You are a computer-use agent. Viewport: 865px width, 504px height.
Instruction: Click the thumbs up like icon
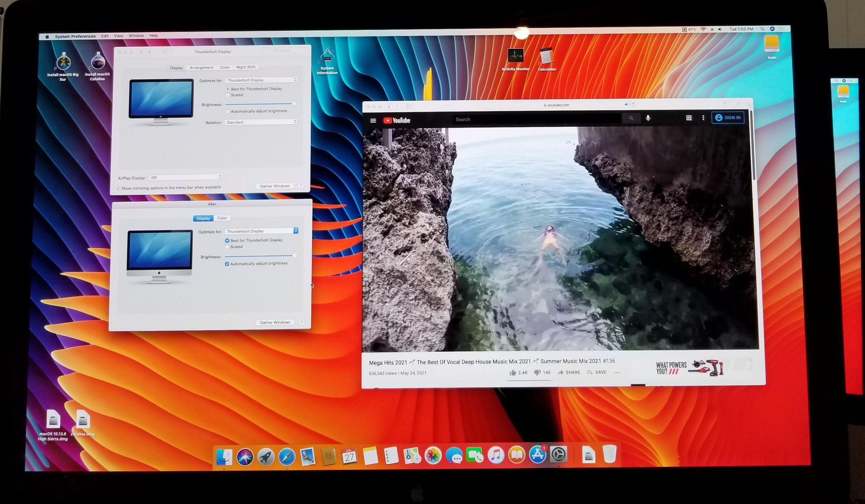pyautogui.click(x=513, y=373)
